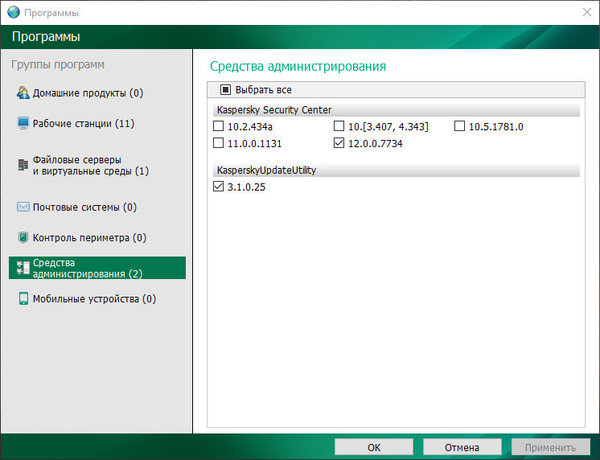Click the 'Отмена' button
This screenshot has height=460, width=600.
[x=462, y=447]
